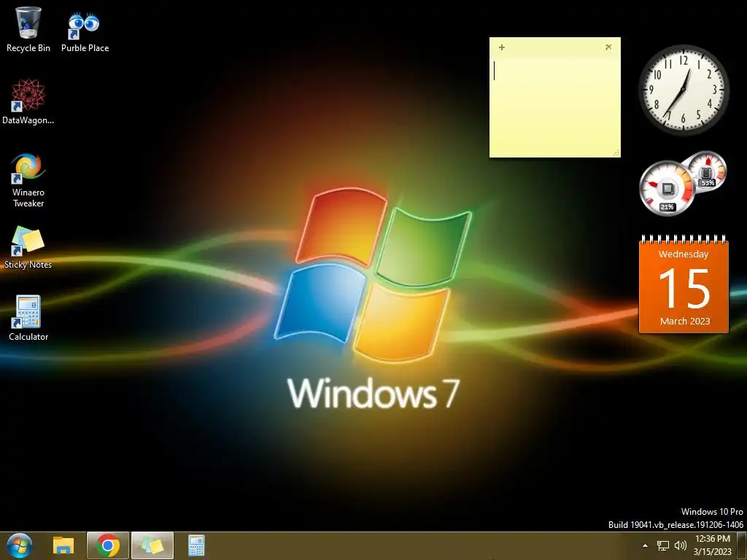Click the Show desktop taskbar strip
The height and width of the screenshot is (560, 747).
tap(742, 545)
